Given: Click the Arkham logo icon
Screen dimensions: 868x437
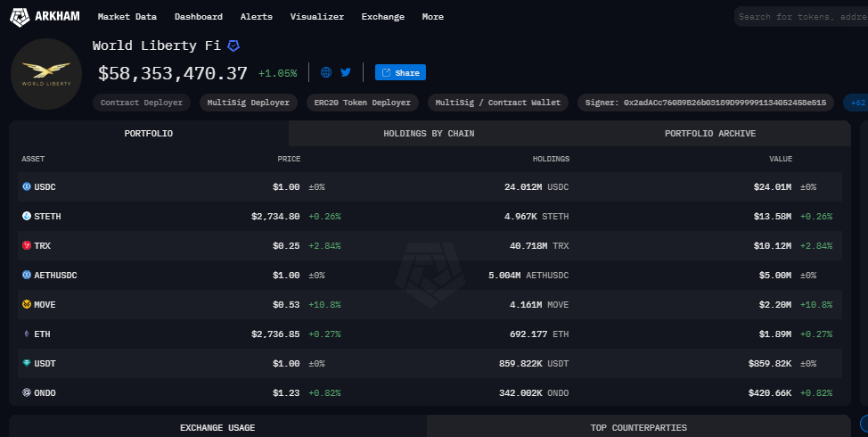Looking at the screenshot, I should point(20,17).
